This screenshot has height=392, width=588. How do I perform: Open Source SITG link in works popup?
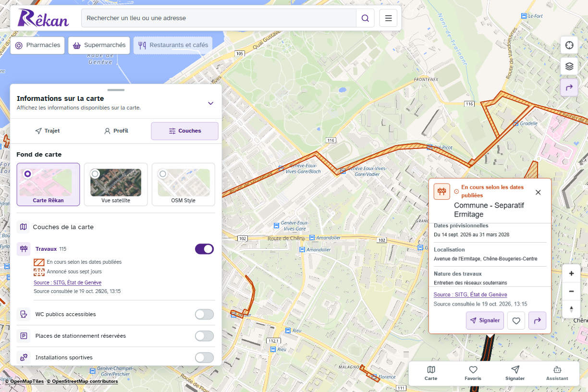coord(470,294)
